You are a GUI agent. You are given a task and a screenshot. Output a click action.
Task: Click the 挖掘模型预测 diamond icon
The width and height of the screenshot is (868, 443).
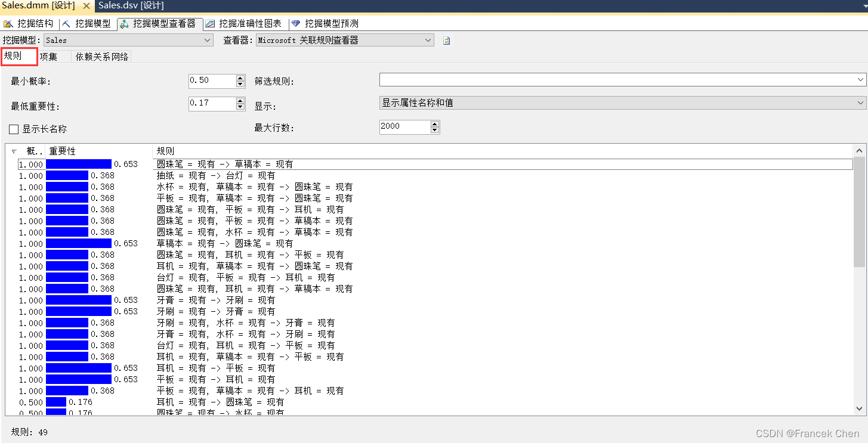[x=296, y=24]
